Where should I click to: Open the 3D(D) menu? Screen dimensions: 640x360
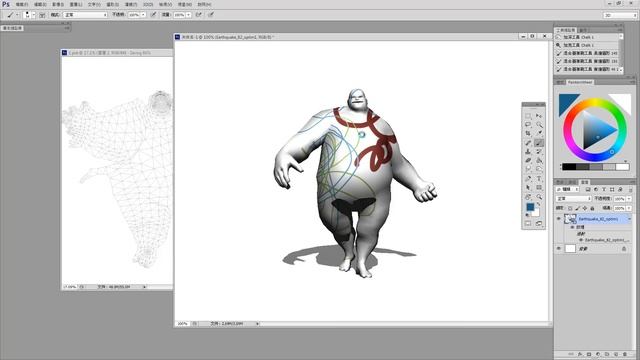point(148,4)
